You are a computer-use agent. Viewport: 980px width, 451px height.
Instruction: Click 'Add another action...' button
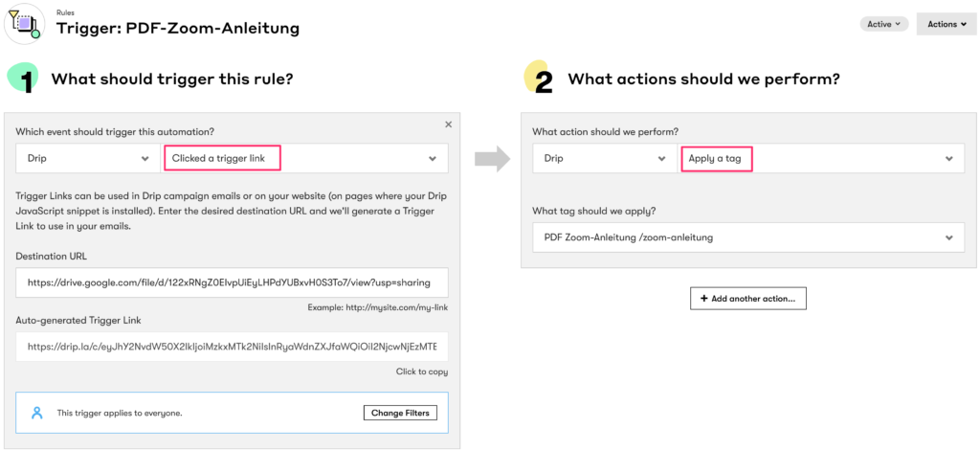pos(748,299)
